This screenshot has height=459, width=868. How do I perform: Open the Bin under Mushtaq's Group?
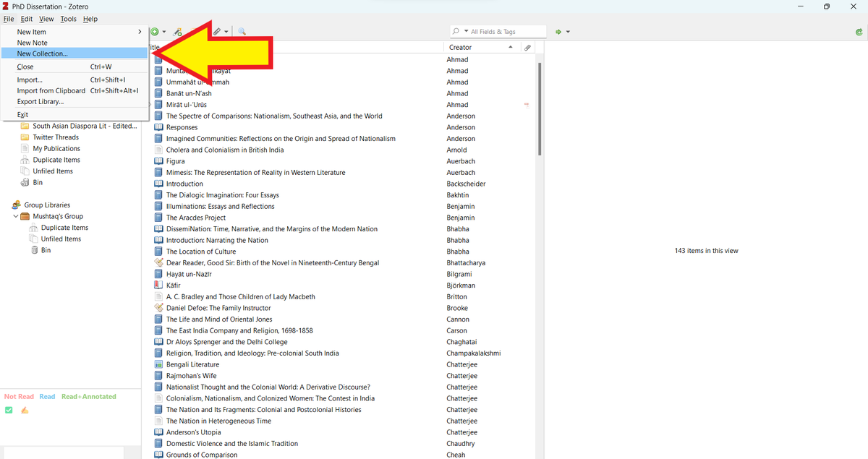click(x=46, y=250)
